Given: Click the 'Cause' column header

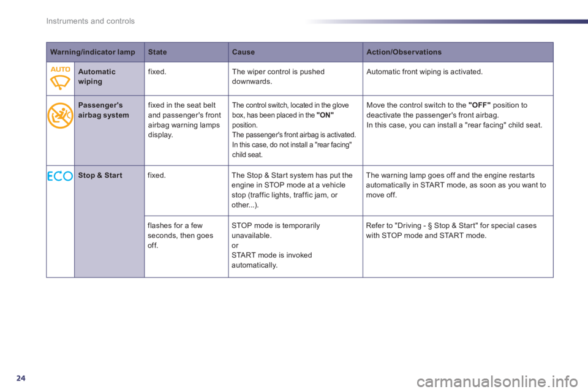Looking at the screenshot, I should tap(243, 52).
